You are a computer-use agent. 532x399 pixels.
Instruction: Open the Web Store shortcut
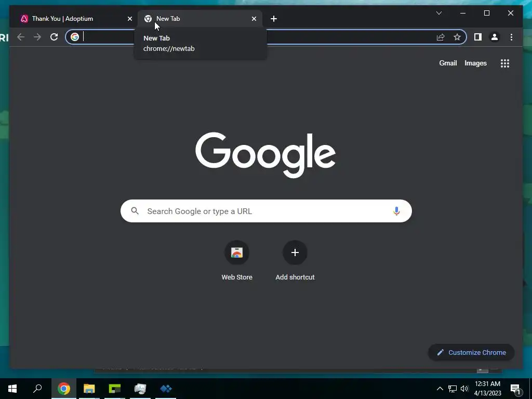click(x=237, y=260)
